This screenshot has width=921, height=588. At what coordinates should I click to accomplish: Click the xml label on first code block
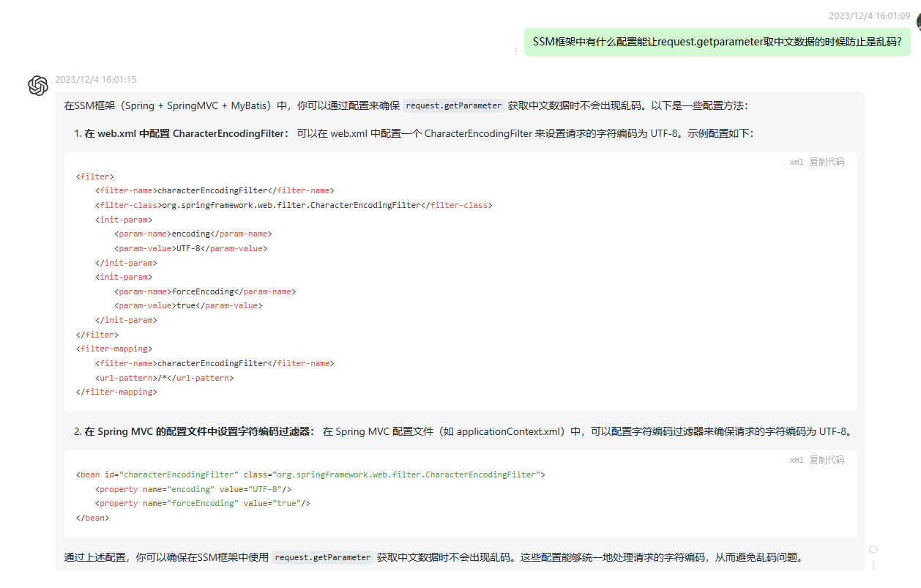pos(796,162)
